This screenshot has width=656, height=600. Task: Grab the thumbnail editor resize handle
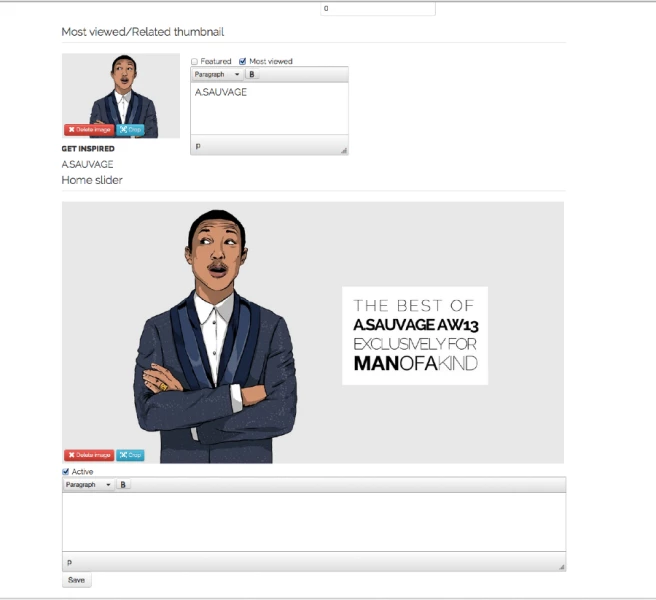coord(344,151)
